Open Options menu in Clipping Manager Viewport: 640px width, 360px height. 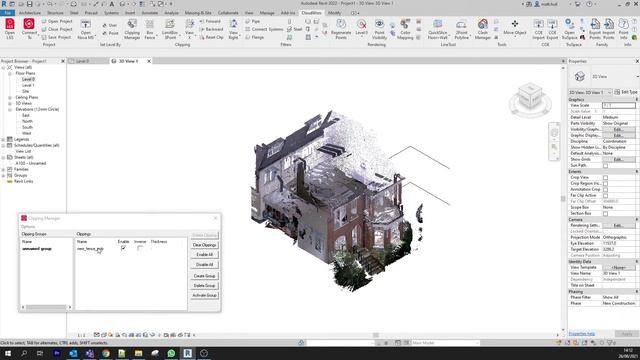coord(28,227)
